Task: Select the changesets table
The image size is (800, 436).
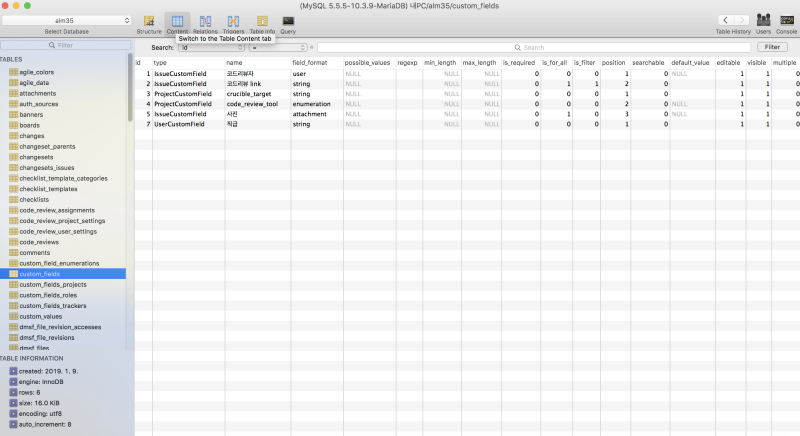Action: click(36, 157)
